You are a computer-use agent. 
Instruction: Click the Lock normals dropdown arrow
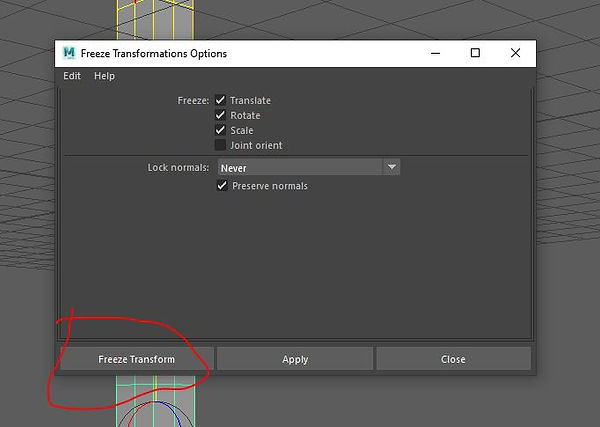(391, 167)
